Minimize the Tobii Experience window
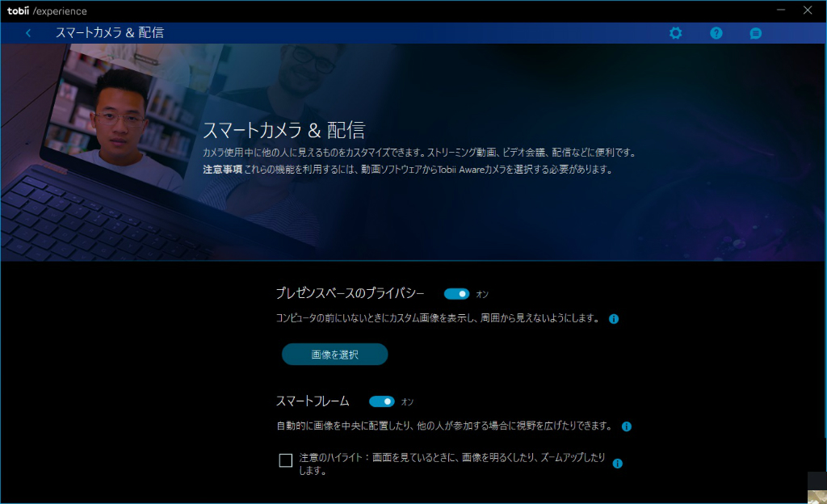Viewport: 827px width, 504px height. click(781, 10)
